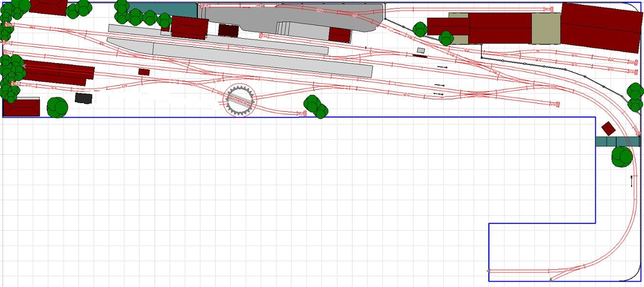Select the red house in bottom-left corner

21,107
